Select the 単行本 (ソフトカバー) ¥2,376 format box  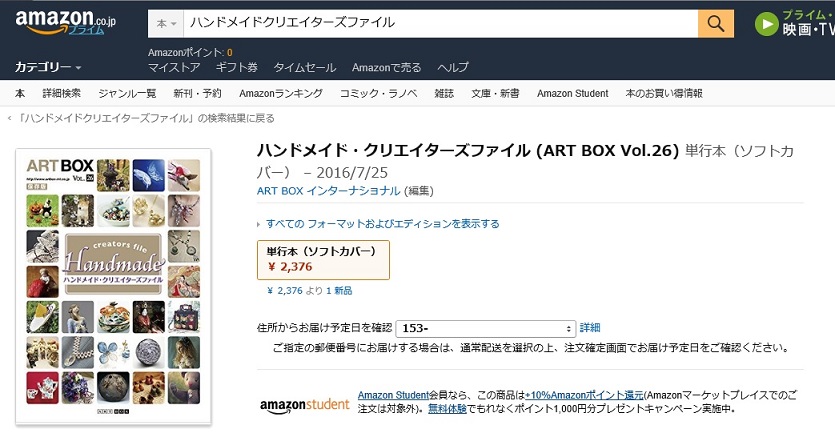pyautogui.click(x=322, y=259)
